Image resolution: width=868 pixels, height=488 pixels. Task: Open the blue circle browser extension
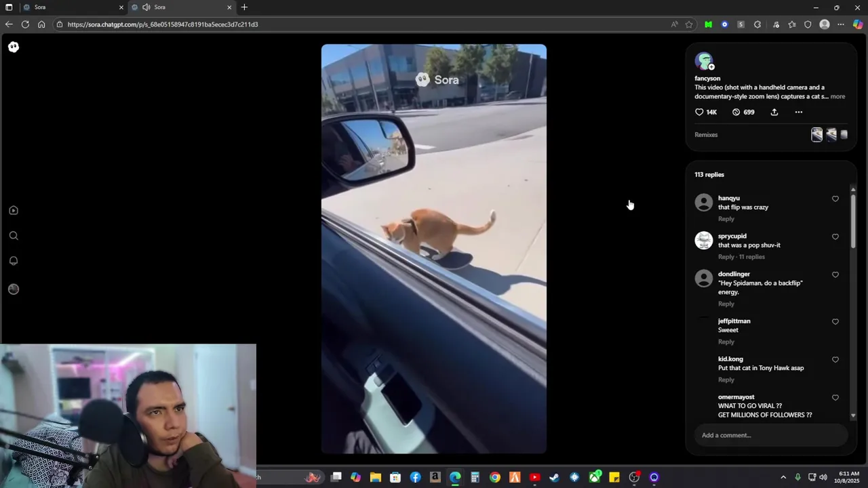724,24
